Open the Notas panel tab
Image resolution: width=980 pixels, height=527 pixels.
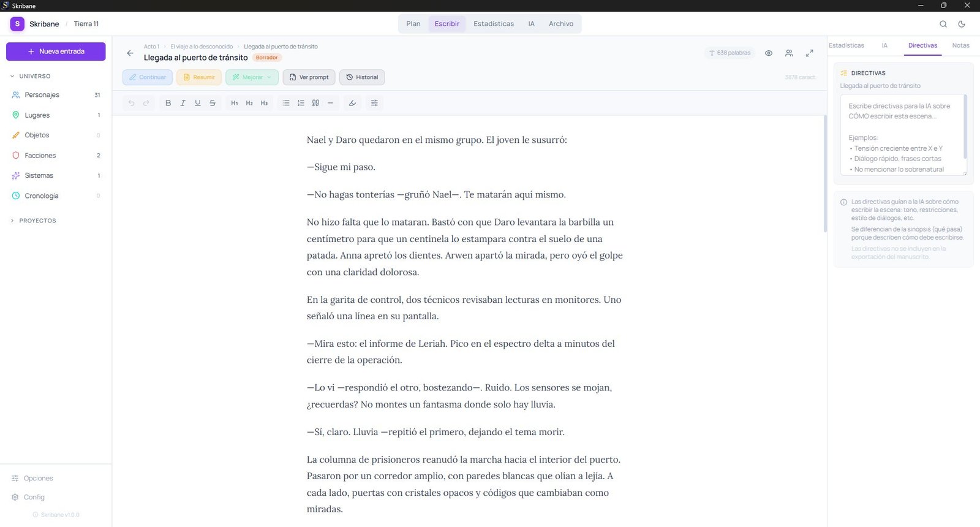click(960, 46)
